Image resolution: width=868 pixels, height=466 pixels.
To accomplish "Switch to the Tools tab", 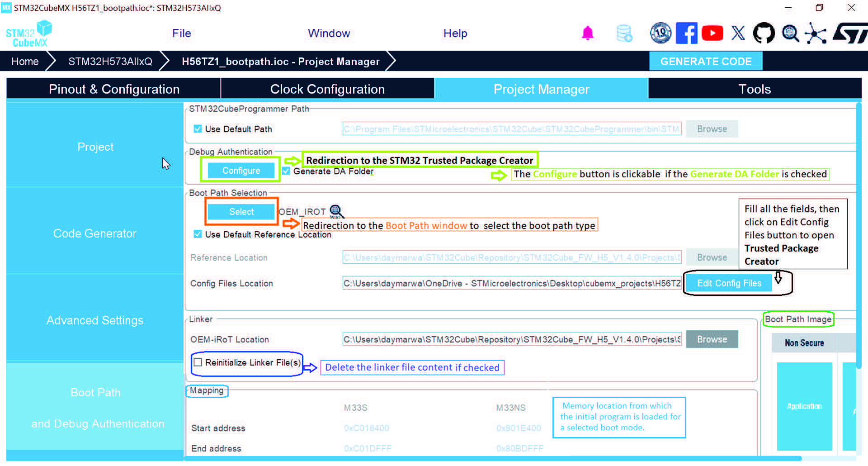I will [755, 89].
